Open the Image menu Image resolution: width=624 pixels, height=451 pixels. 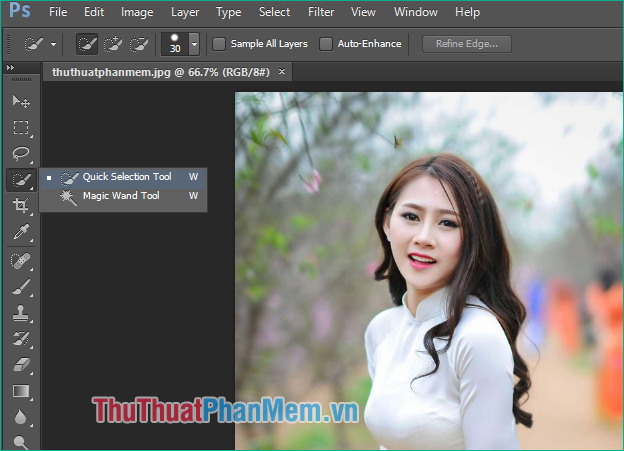pos(137,12)
